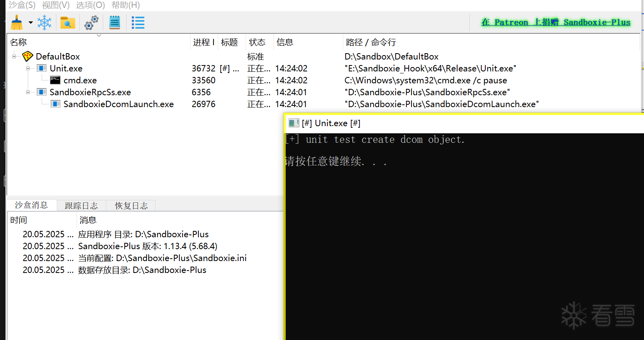
Task: Click the Unit.exe Release path cell
Action: (x=431, y=68)
